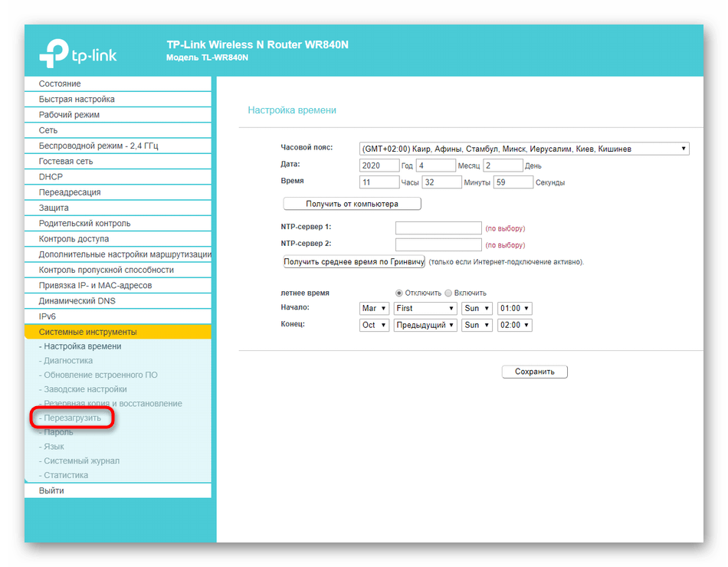The width and height of the screenshot is (728, 567).
Task: Open the 'DHCP' menu section
Action: point(51,176)
